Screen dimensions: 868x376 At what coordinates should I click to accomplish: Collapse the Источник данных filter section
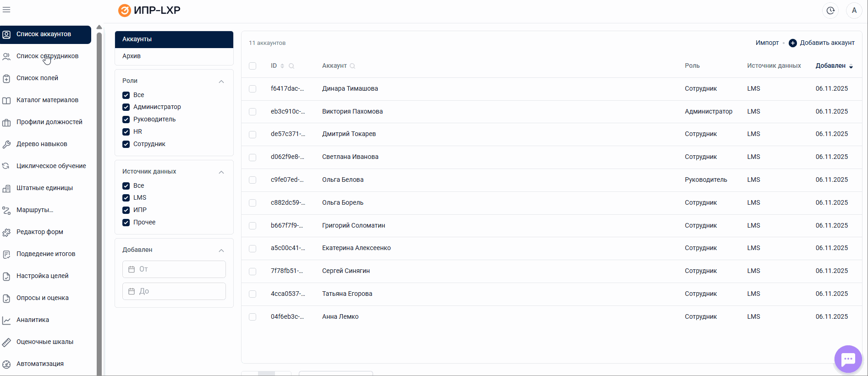[221, 172]
